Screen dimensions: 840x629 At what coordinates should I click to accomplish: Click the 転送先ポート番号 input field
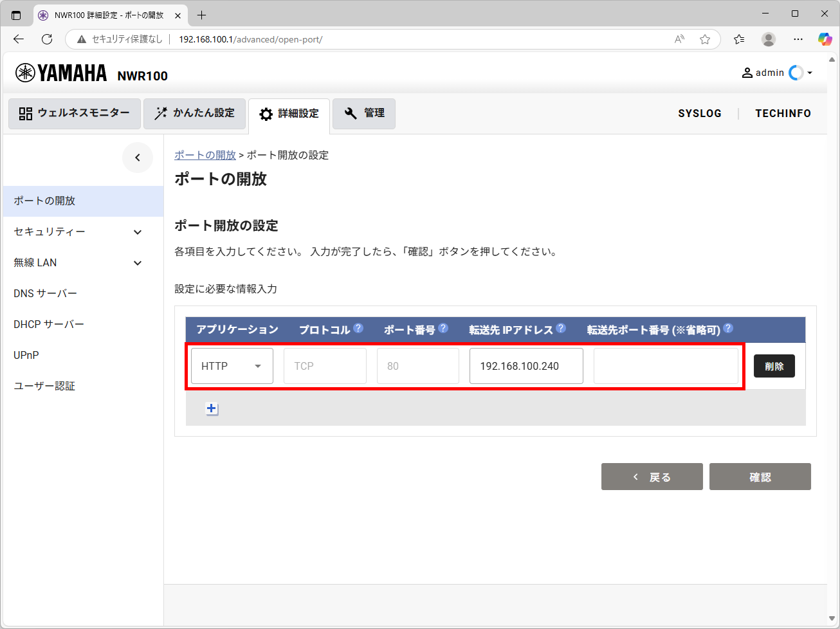[x=666, y=366]
